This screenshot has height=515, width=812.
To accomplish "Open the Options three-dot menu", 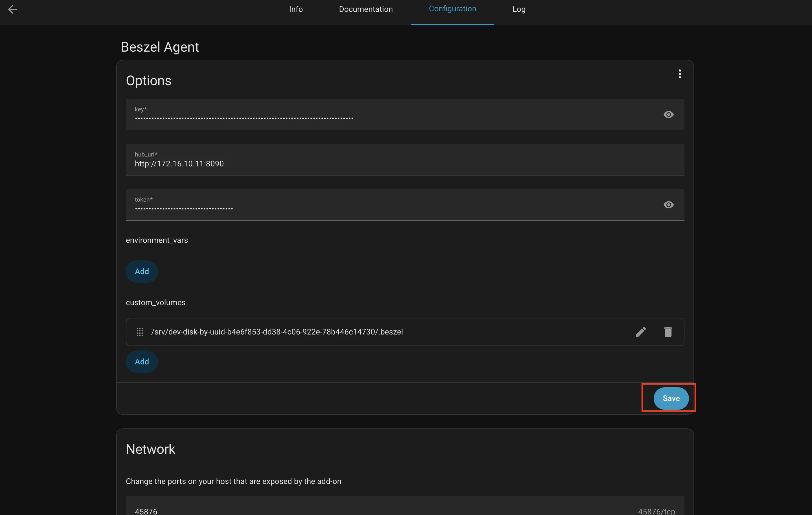I will tap(680, 74).
